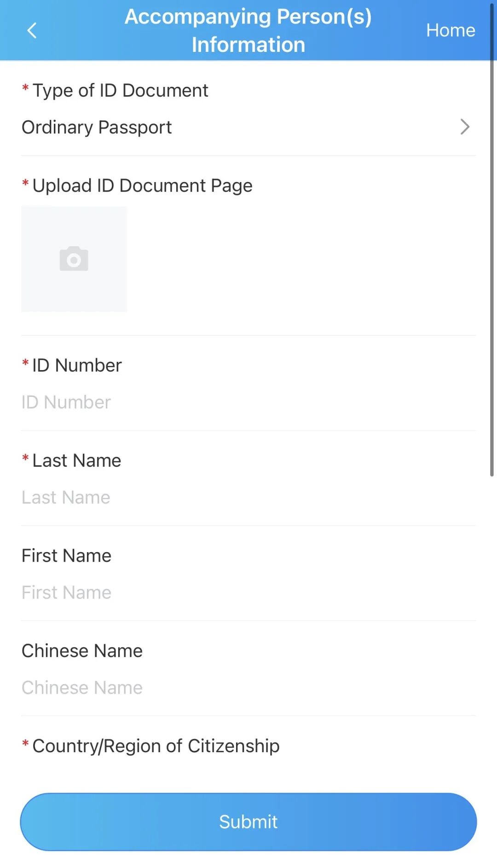The width and height of the screenshot is (497, 868).
Task: Click the bold ID Number field label
Action: 77,365
